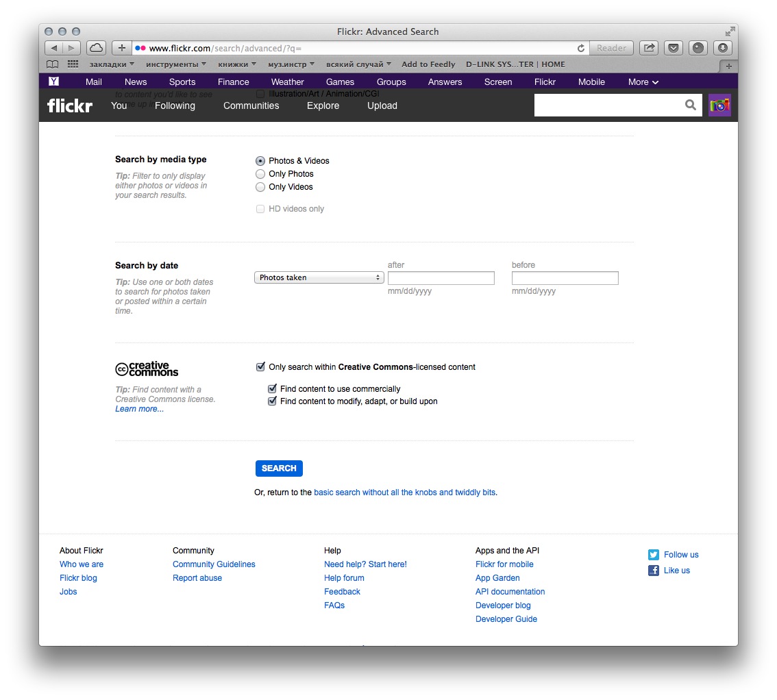Select Photos & Videos radio button
This screenshot has width=777, height=700.
[x=260, y=161]
